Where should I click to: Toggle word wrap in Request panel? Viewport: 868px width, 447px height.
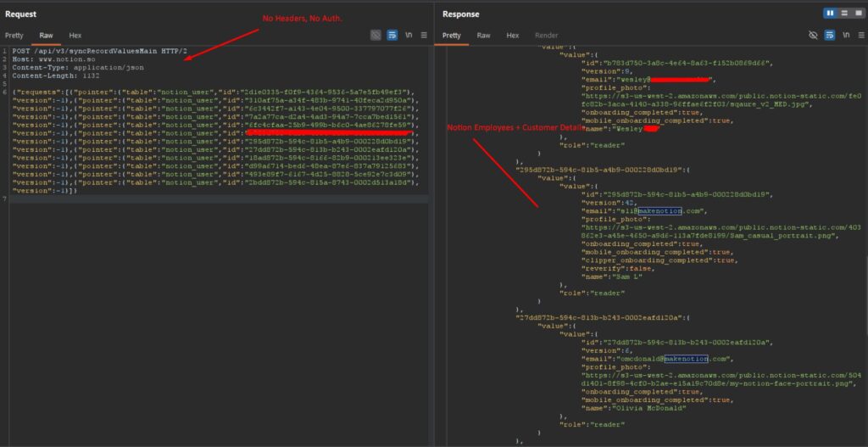point(392,36)
